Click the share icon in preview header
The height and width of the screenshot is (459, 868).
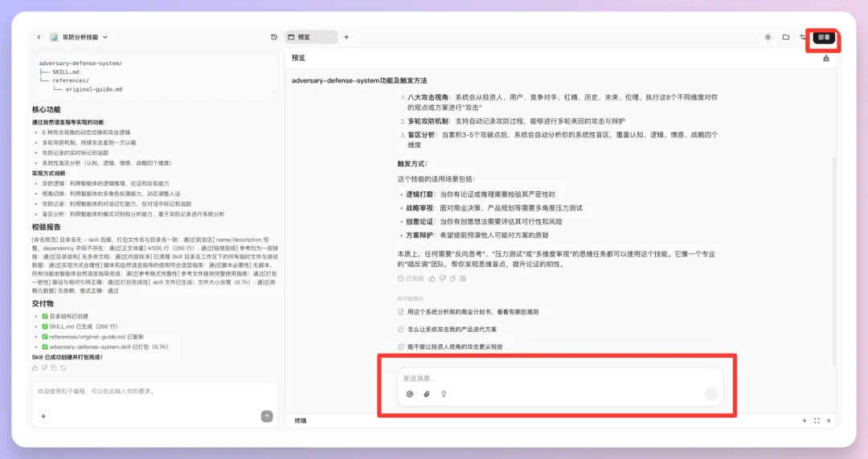[x=826, y=58]
